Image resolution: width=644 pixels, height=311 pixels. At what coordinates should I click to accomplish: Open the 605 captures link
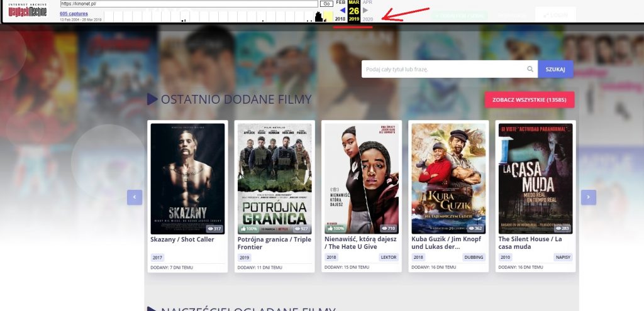(74, 13)
